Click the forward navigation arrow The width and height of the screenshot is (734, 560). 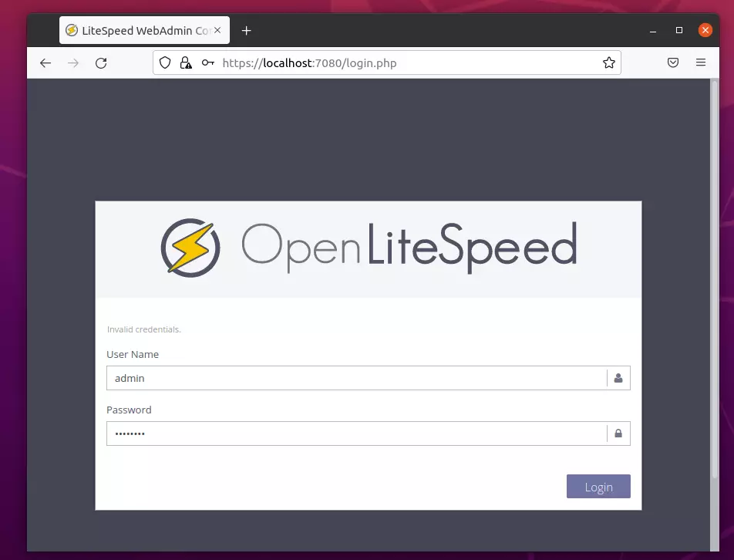[x=73, y=63]
